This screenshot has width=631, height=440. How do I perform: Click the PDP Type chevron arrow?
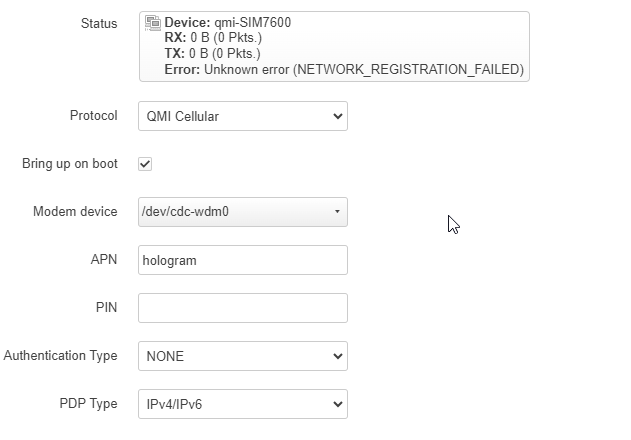338,404
